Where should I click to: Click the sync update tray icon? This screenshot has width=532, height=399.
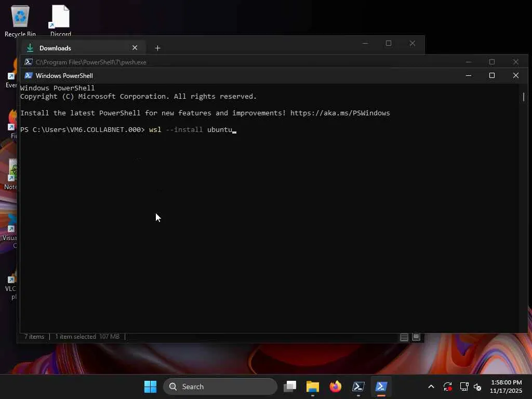[x=447, y=387]
